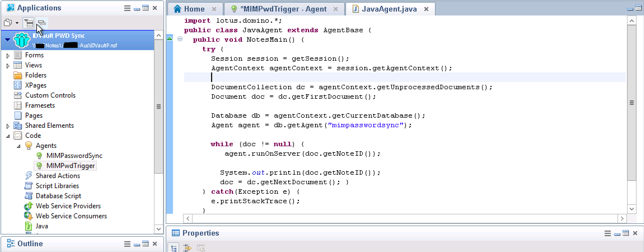This screenshot has width=644, height=252.
Task: Click the Outline panel header
Action: coord(30,244)
